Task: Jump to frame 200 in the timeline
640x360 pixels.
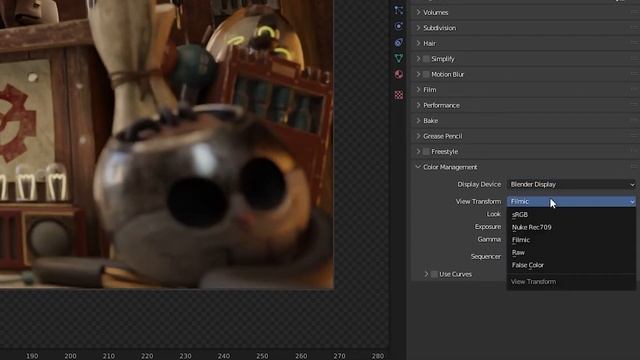Action: click(70, 356)
